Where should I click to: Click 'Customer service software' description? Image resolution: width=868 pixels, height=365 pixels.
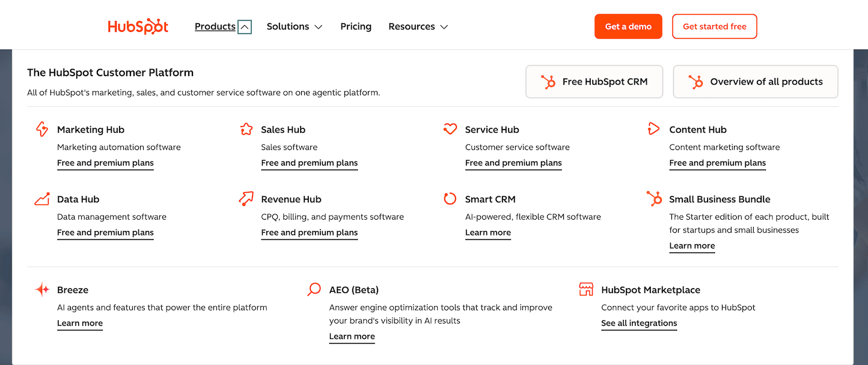coord(518,147)
